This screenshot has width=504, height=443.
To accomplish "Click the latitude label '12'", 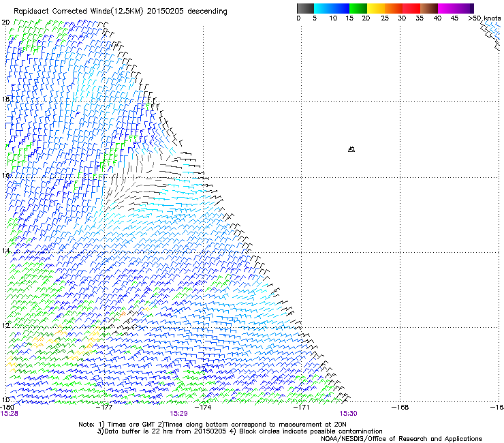I will tap(5, 326).
